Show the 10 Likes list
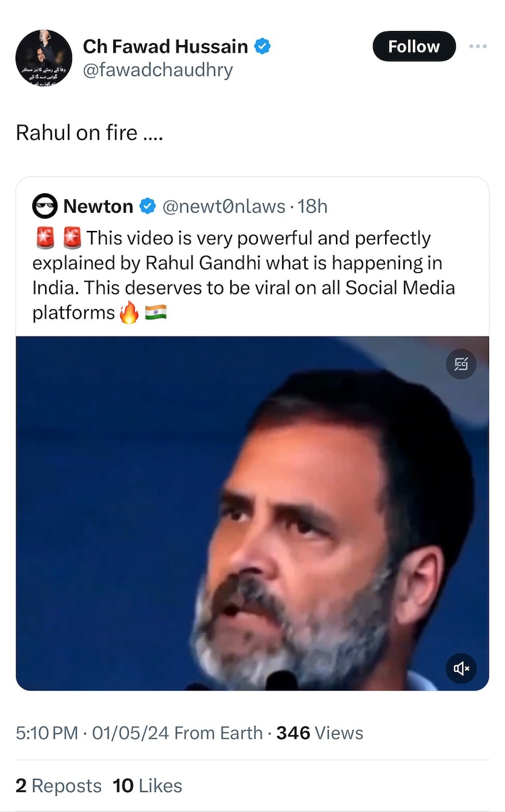 [x=147, y=786]
